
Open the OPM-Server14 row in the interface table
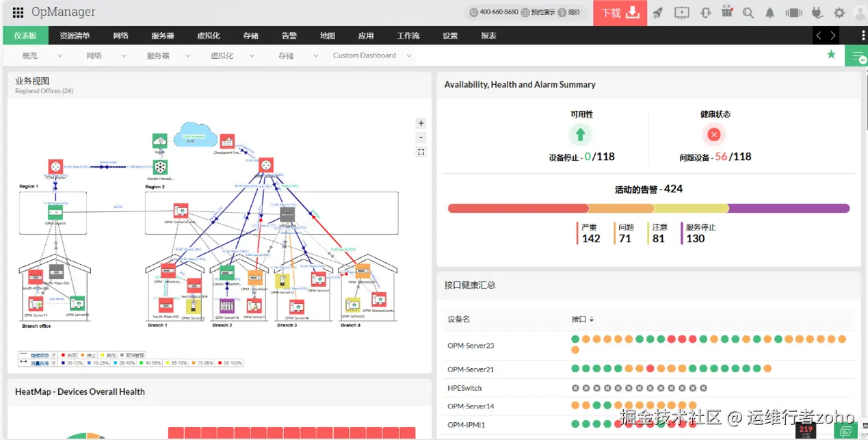(x=648, y=406)
